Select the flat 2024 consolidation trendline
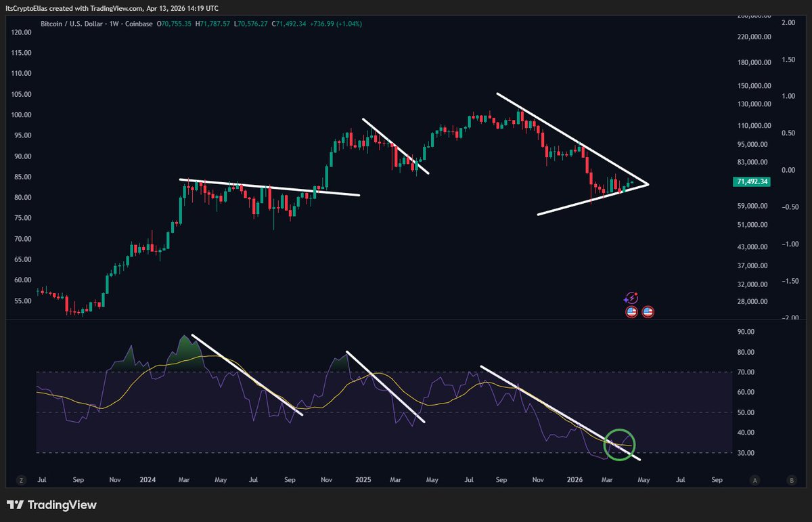812x522 pixels. coord(271,188)
